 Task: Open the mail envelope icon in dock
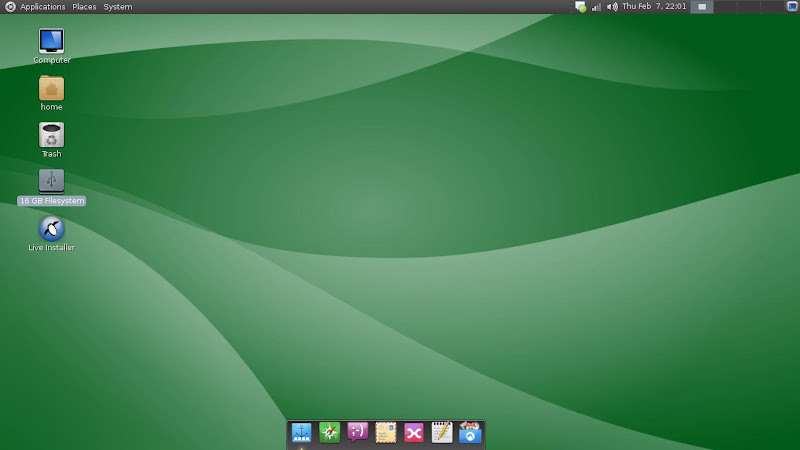pyautogui.click(x=386, y=432)
